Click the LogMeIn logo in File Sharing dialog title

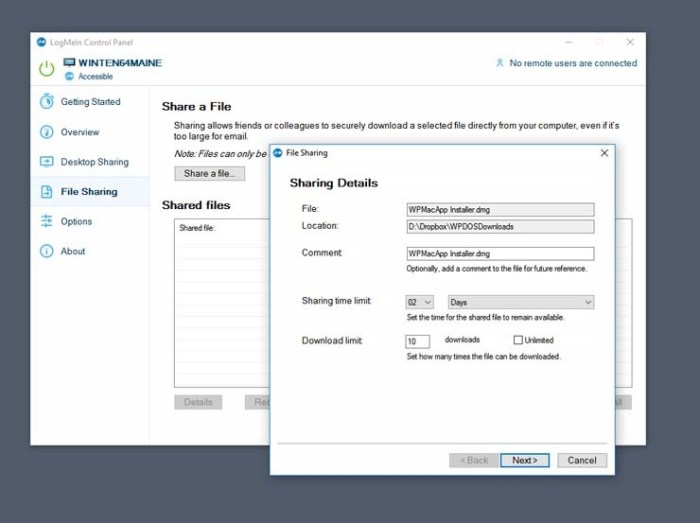click(278, 153)
